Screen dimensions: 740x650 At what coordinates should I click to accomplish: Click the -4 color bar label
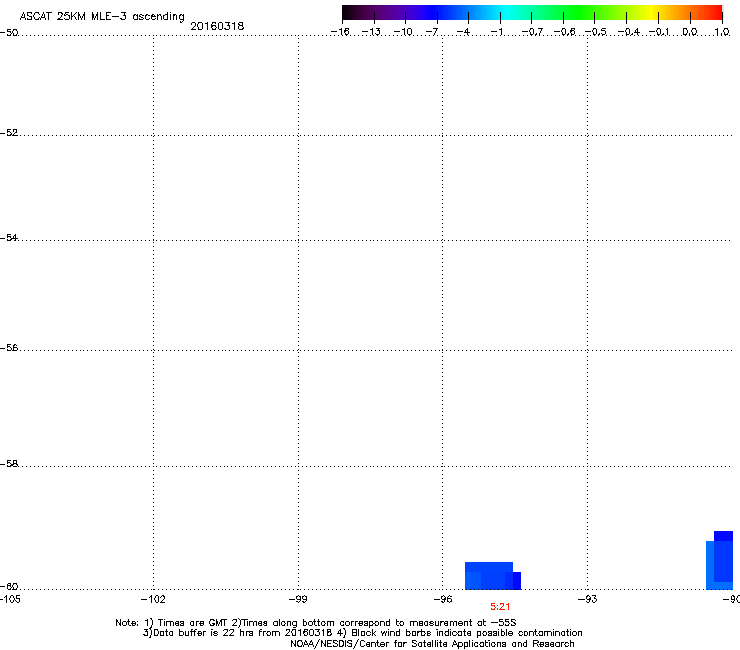[463, 32]
